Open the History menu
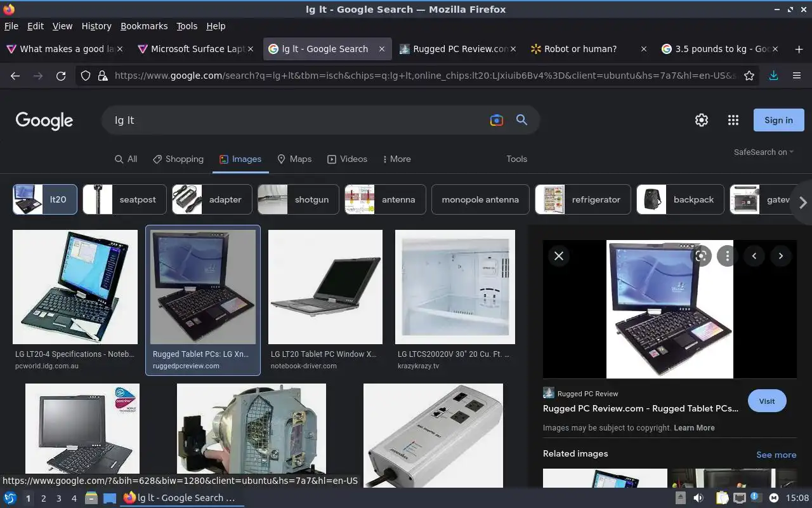The height and width of the screenshot is (508, 812). (96, 26)
